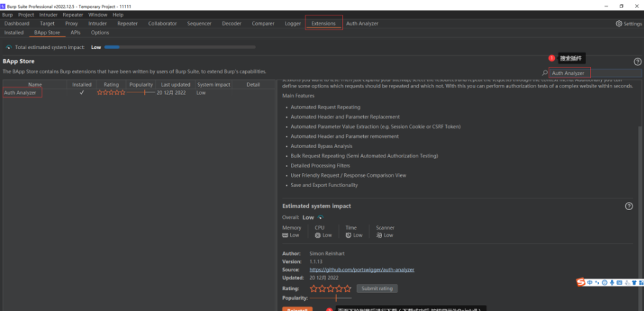Open the Help menu

point(118,15)
